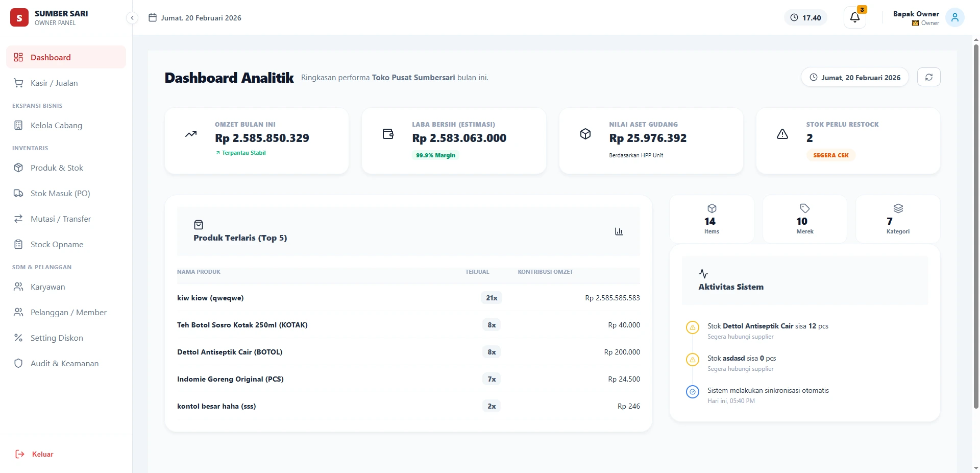
Task: Open the bar chart icon on Produk Terlaris
Action: coord(618,231)
